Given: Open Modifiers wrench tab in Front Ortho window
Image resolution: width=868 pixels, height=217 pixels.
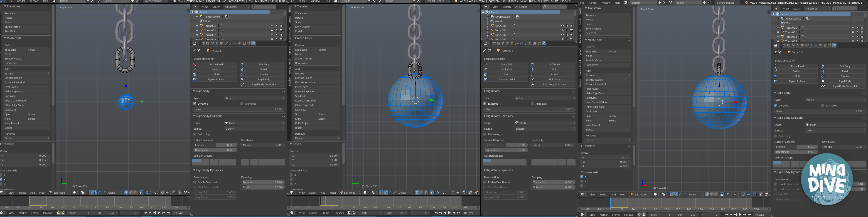Looking at the screenshot, I should 812,45.
